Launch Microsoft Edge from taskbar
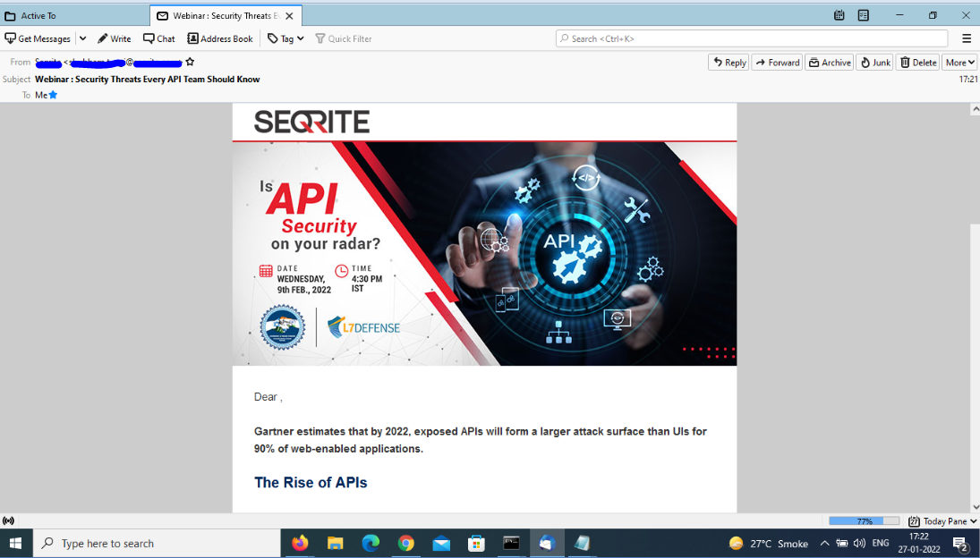 click(371, 543)
